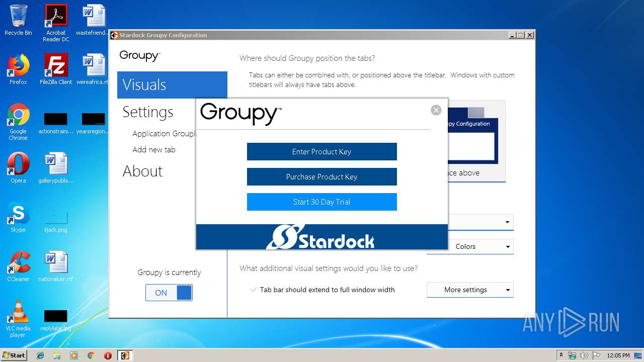This screenshot has width=644, height=362.
Task: Open network status icon in system tray
Action: [572, 355]
